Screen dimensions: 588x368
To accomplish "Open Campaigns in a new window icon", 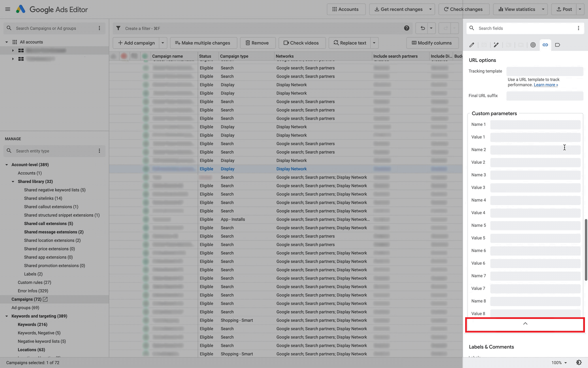I will click(45, 299).
